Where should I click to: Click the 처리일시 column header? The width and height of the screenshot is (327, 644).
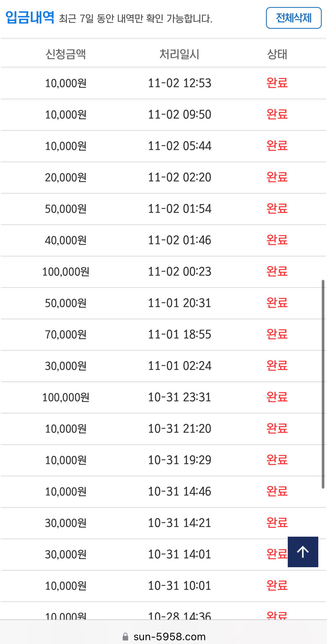click(x=179, y=54)
